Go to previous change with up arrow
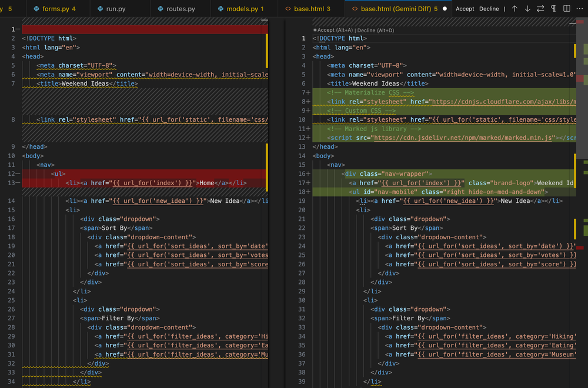 point(514,9)
